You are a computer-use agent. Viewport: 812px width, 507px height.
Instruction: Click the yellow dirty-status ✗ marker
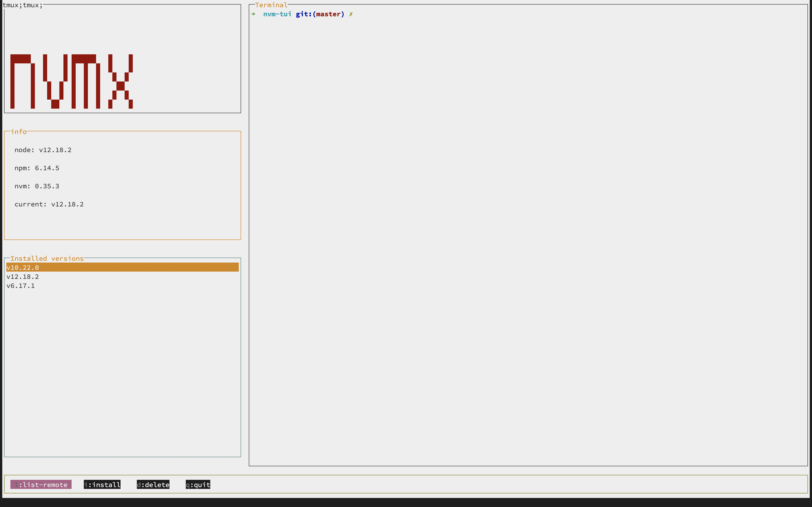pos(351,14)
